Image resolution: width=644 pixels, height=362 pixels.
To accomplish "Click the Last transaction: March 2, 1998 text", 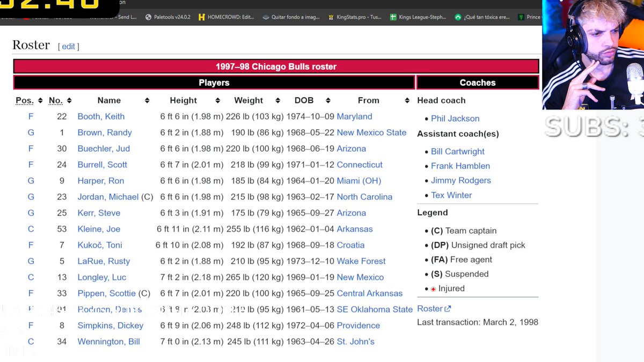I will pos(478,322).
